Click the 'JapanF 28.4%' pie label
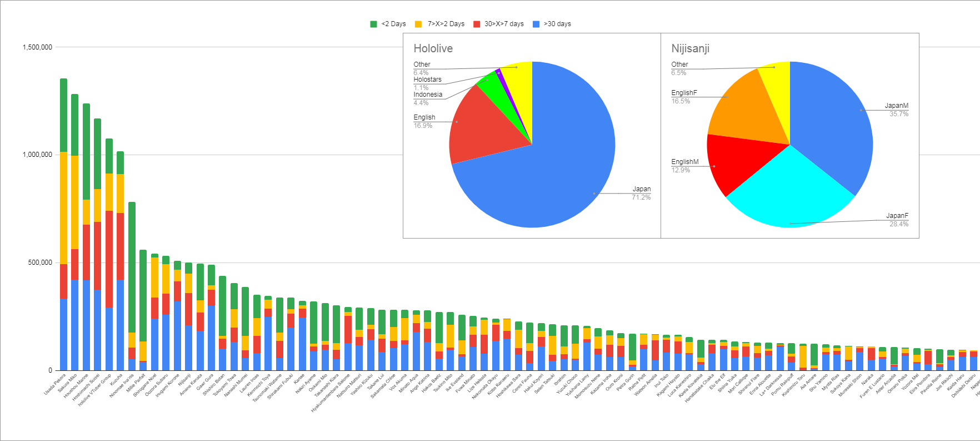980x441 pixels. tap(898, 220)
